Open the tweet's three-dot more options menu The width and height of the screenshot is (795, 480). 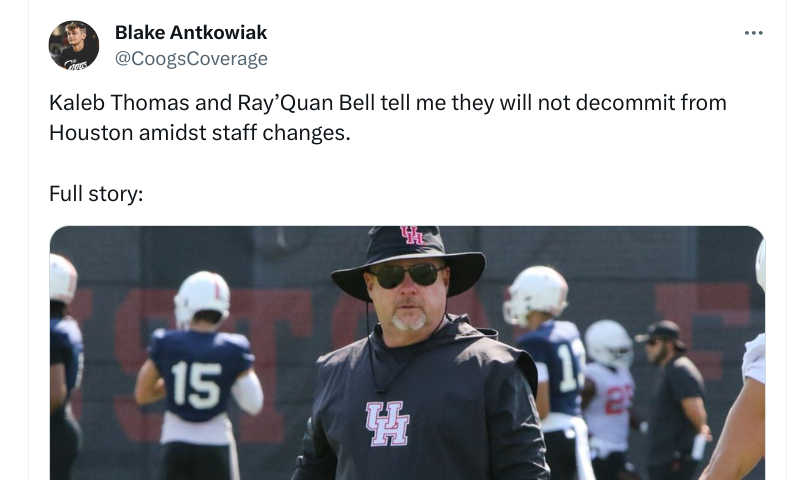[x=753, y=33]
